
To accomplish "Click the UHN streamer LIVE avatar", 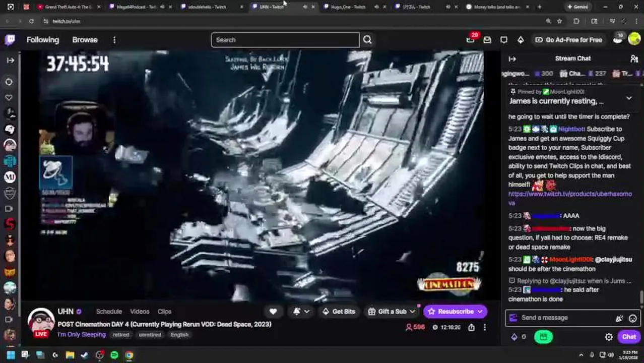I will click(x=41, y=323).
